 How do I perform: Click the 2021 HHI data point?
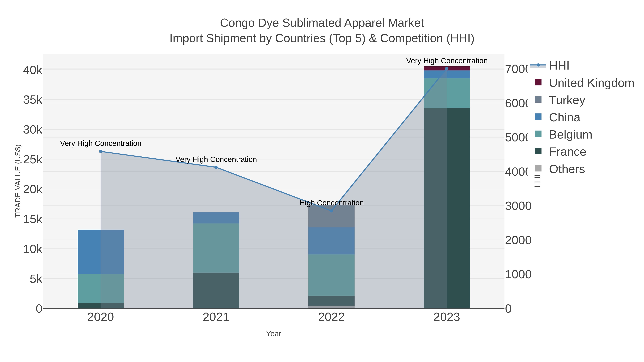[x=216, y=167]
